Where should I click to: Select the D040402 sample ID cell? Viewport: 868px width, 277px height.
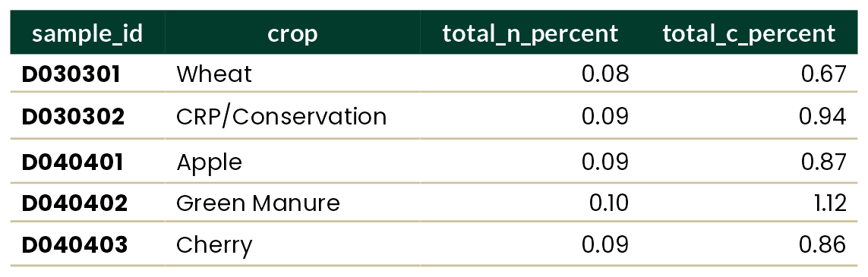(87, 203)
